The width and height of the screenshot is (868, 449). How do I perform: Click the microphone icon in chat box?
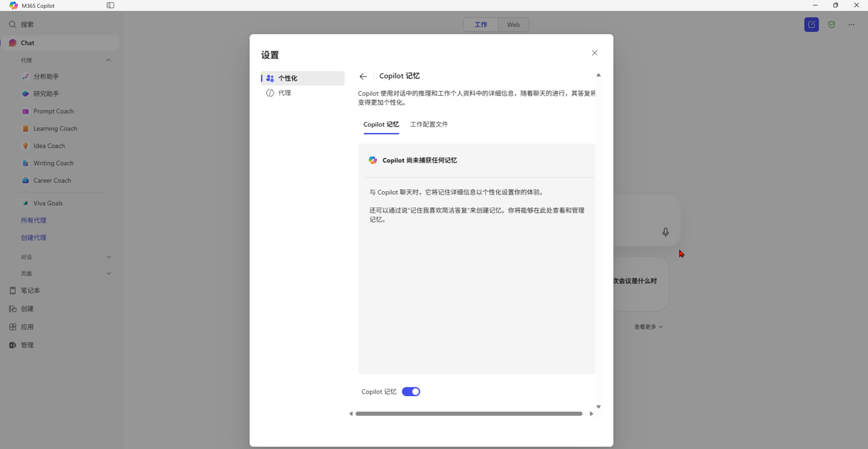665,232
